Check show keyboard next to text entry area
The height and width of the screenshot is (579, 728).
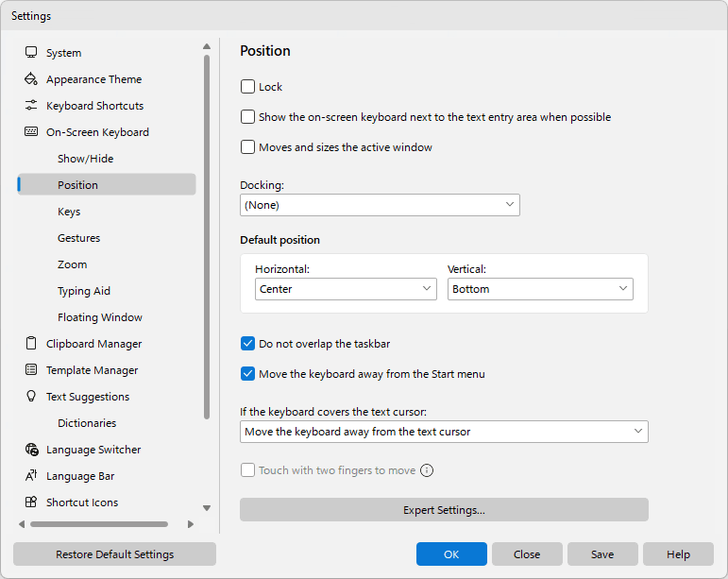pos(248,117)
